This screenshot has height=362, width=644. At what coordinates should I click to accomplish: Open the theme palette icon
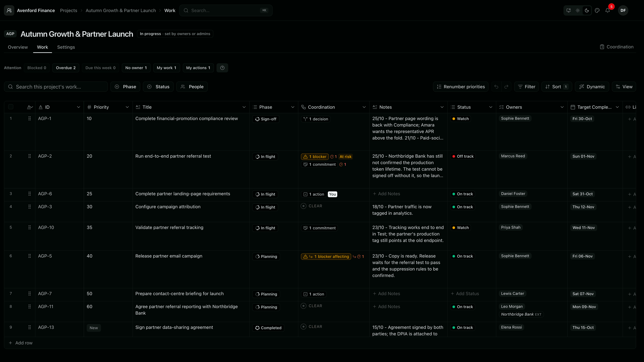point(597,10)
